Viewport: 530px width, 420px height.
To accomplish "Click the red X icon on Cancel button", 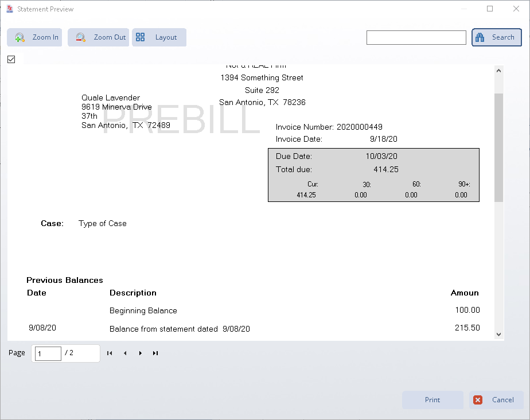I will 477,400.
